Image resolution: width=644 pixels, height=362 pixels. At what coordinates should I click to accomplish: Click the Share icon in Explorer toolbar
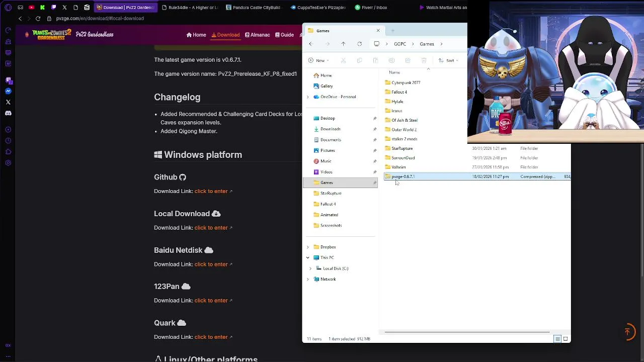[x=408, y=60]
